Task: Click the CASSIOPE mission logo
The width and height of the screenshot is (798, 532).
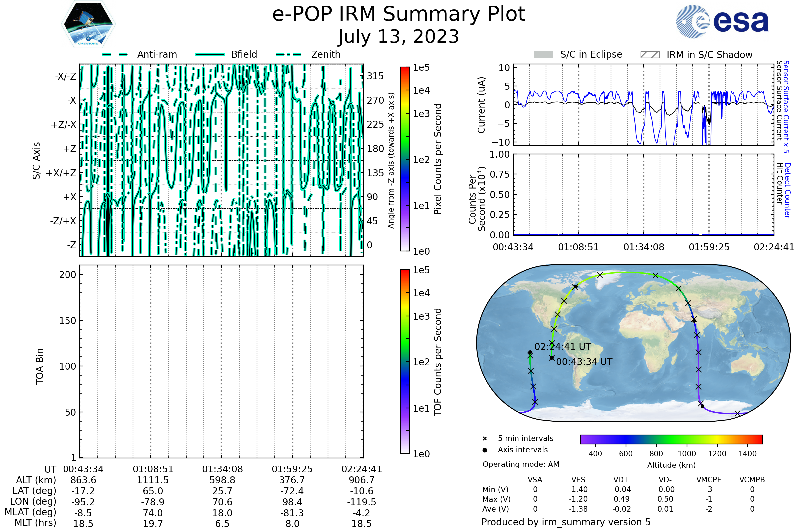Action: (88, 24)
